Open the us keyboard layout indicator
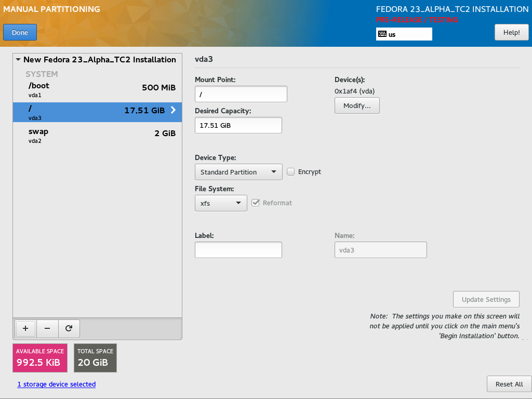This screenshot has width=532, height=399. pyautogui.click(x=404, y=34)
